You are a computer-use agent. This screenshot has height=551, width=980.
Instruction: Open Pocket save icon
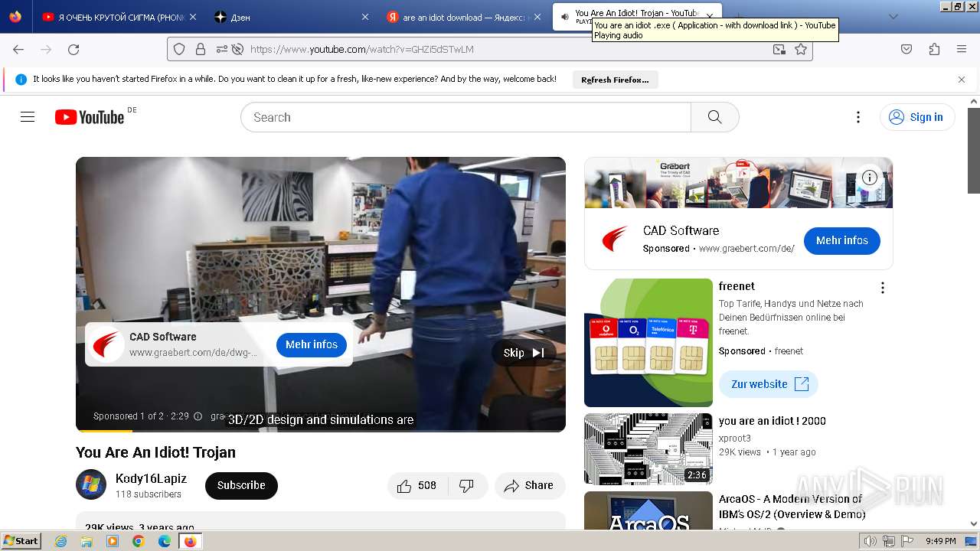pyautogui.click(x=906, y=49)
